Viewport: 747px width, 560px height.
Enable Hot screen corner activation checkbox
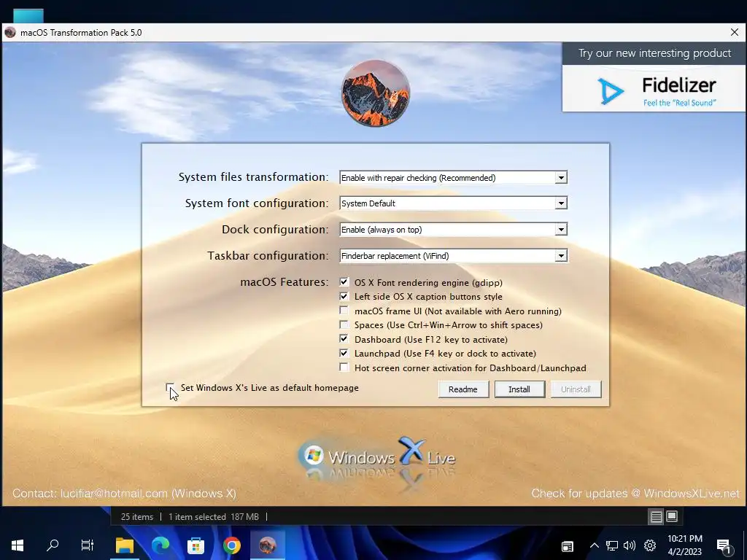[344, 367]
